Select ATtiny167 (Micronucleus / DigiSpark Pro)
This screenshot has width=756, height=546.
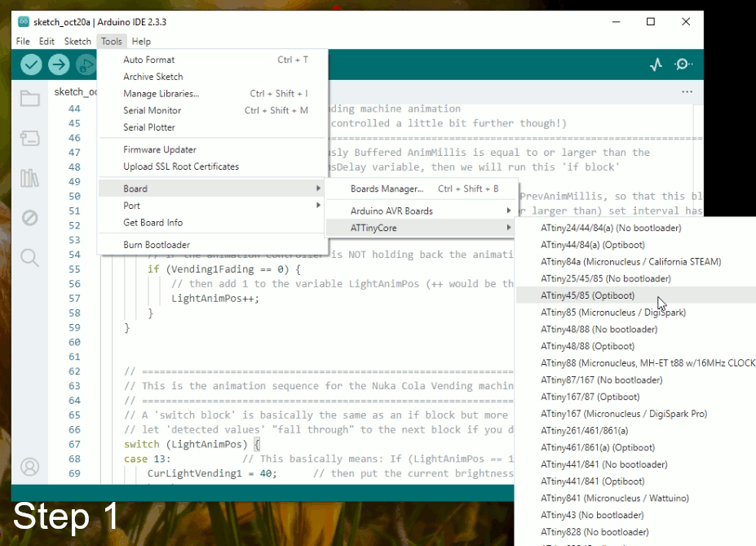click(x=636, y=413)
